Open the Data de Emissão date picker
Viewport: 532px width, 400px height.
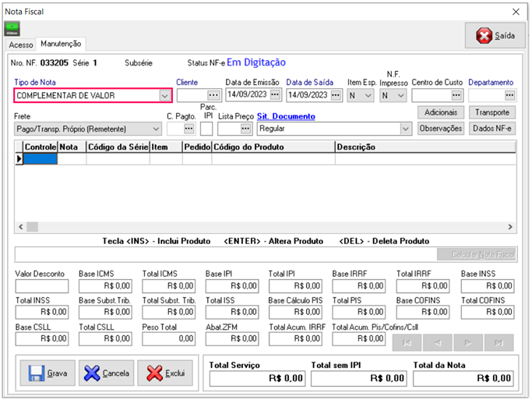point(275,95)
